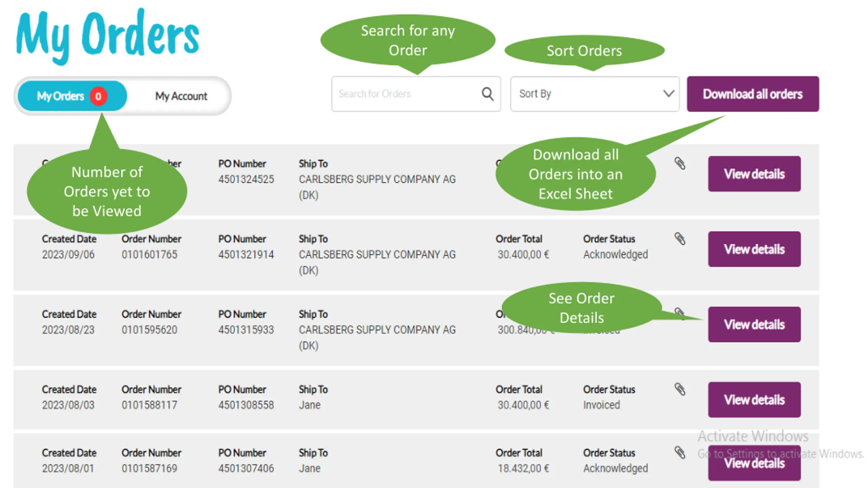Screen dimensions: 868x488
Task: View details of order 0101595620
Action: [754, 324]
